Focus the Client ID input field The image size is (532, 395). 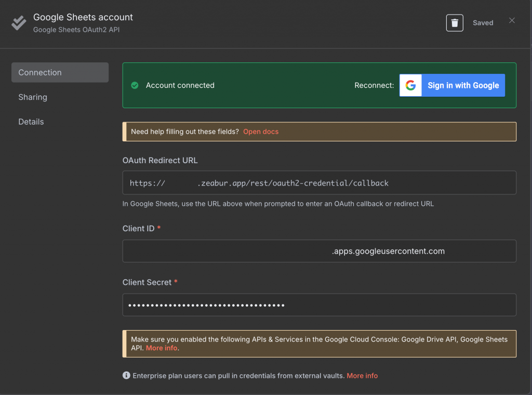[319, 251]
